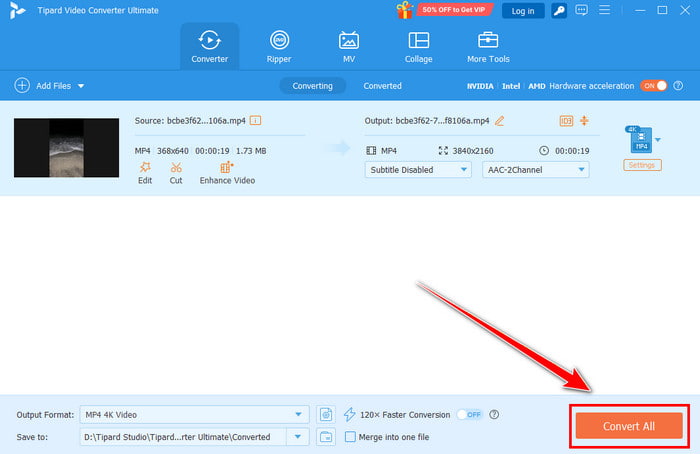Toggle Hardware acceleration switch off
Image resolution: width=700 pixels, height=454 pixels.
654,86
